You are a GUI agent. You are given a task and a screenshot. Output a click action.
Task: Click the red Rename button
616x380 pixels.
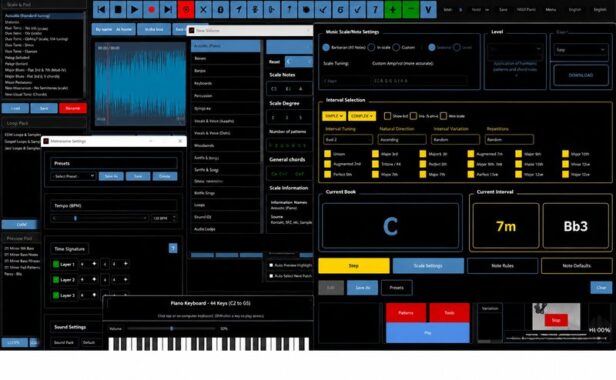[73, 108]
